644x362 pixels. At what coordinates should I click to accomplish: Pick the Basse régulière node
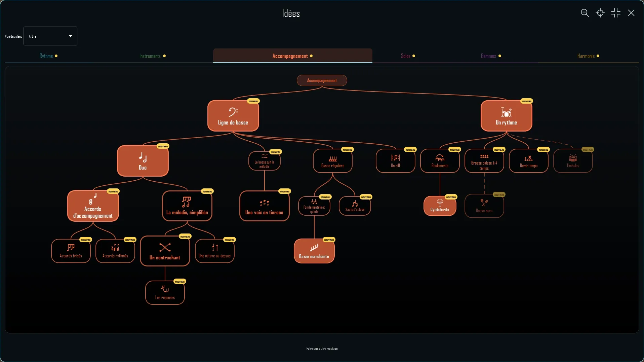click(x=332, y=161)
